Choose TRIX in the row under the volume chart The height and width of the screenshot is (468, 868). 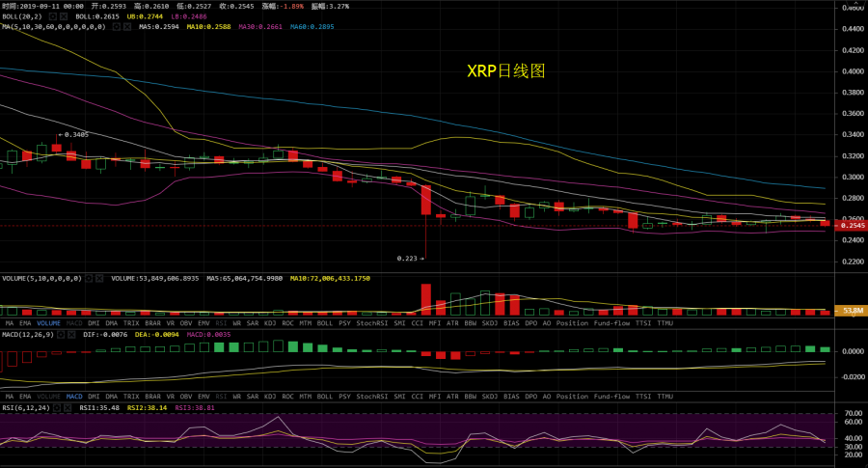tap(131, 323)
